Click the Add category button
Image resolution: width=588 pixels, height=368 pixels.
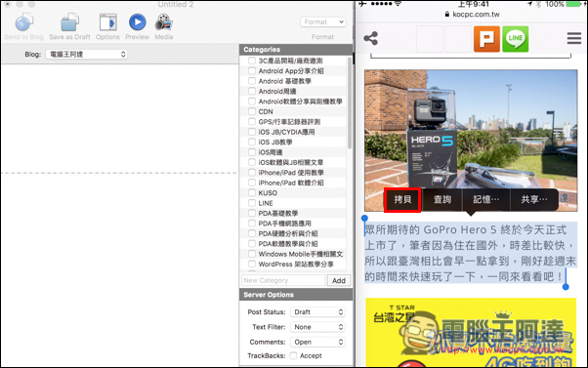tap(339, 281)
